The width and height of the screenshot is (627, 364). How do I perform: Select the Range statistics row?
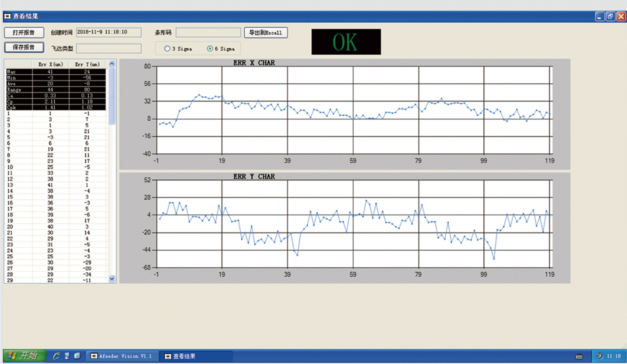pyautogui.click(x=56, y=89)
